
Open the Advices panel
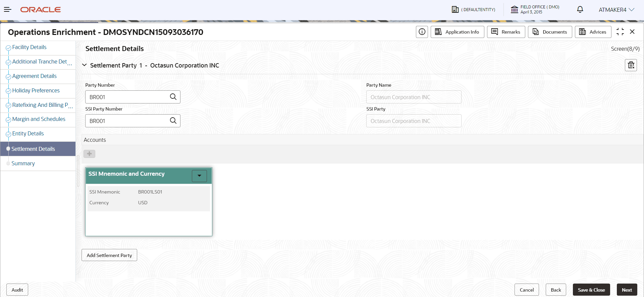pos(593,32)
